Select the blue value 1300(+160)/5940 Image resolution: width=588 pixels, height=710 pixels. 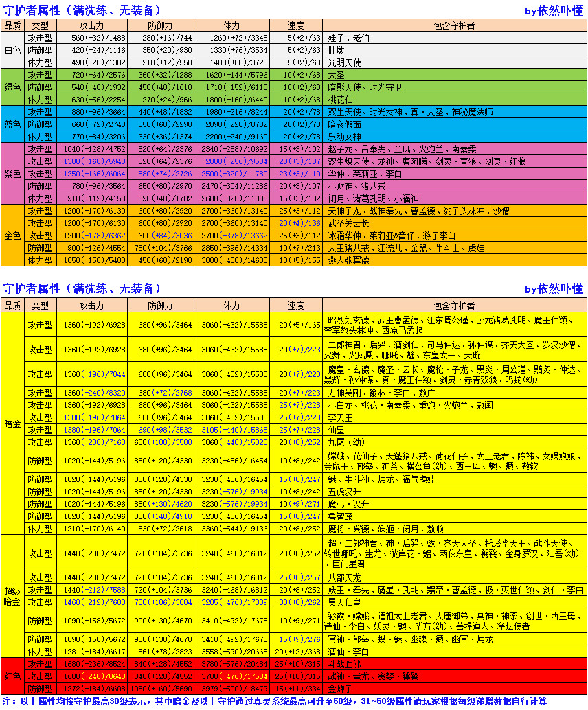tap(94, 161)
